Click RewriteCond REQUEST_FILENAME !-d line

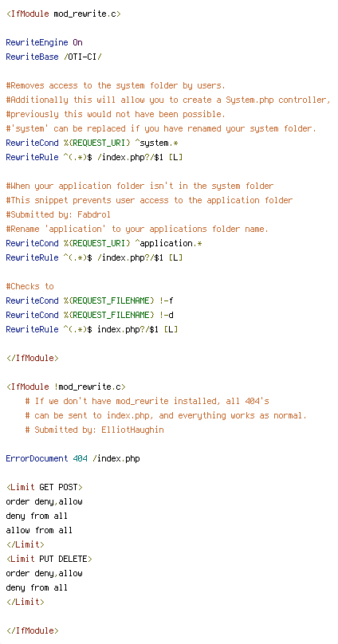tap(89, 316)
